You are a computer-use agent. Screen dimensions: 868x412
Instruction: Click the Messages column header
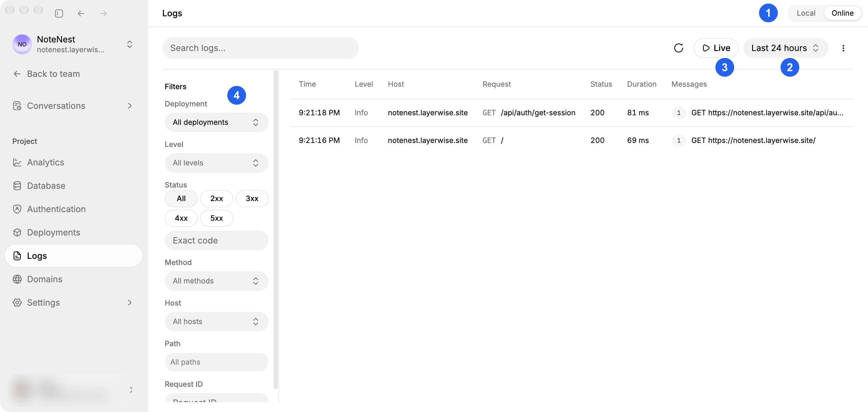click(x=689, y=84)
